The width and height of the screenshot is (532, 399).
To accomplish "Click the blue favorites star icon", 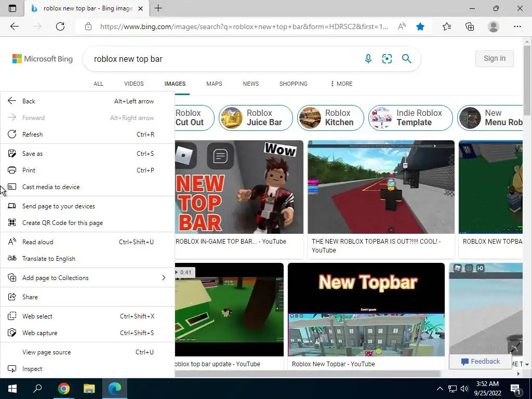I will pyautogui.click(x=420, y=26).
